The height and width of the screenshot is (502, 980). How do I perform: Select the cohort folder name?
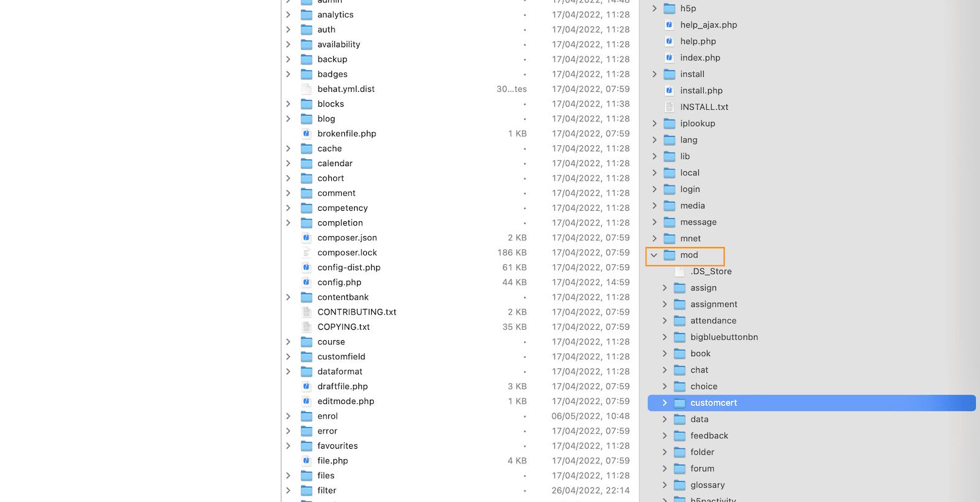pyautogui.click(x=331, y=178)
